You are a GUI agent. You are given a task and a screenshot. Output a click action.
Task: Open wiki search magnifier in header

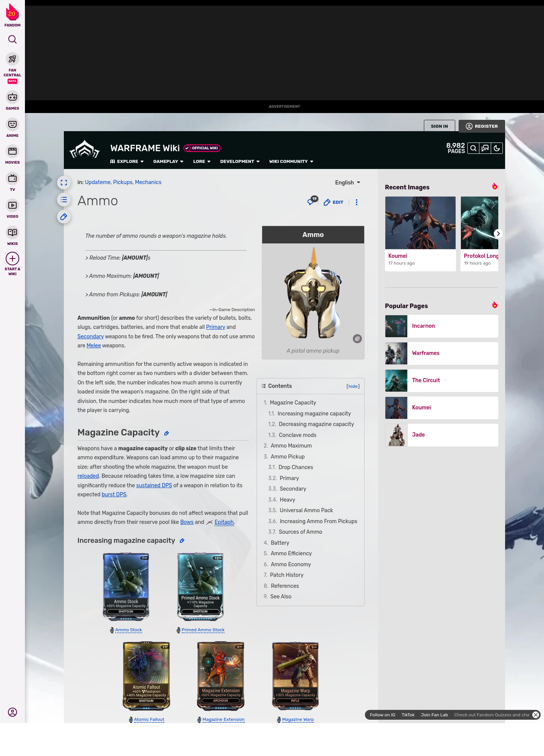(x=473, y=148)
